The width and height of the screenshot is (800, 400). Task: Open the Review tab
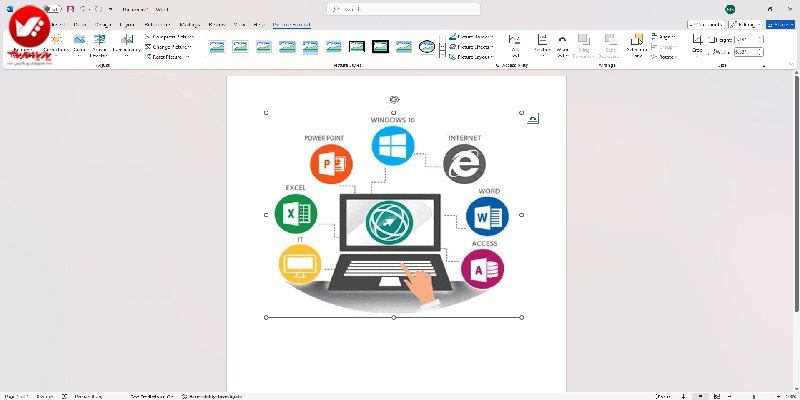(x=217, y=24)
